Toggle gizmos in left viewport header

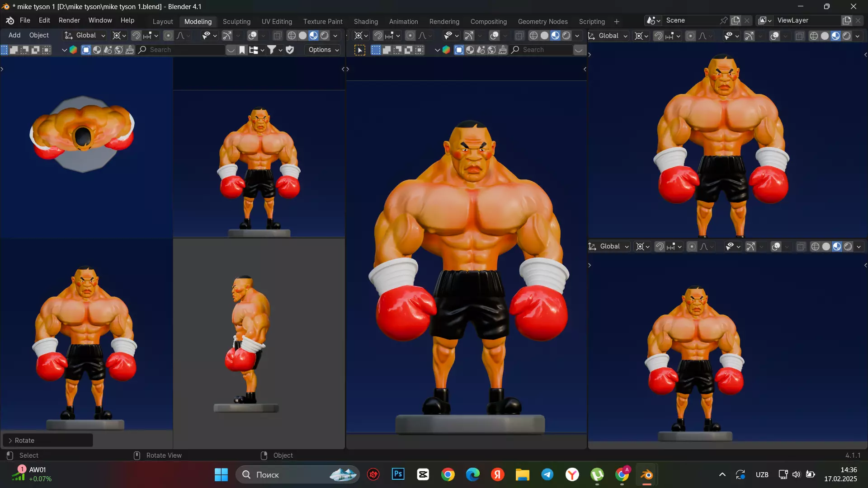coord(227,36)
